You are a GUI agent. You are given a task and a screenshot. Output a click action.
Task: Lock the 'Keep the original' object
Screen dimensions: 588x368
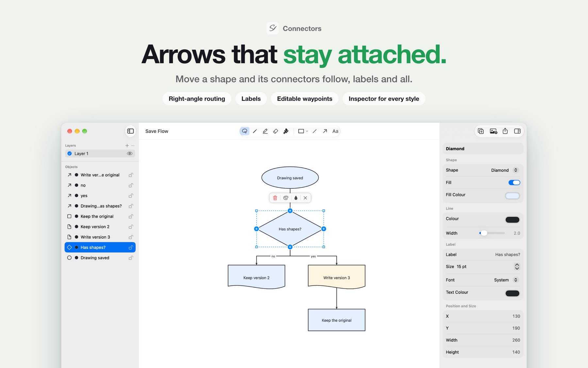point(131,216)
